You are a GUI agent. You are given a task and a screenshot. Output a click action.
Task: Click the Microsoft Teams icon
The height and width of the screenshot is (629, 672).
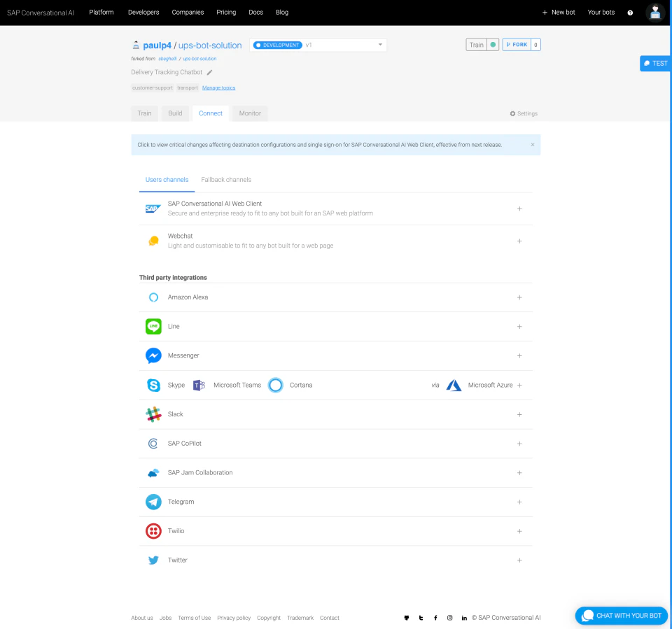click(199, 385)
